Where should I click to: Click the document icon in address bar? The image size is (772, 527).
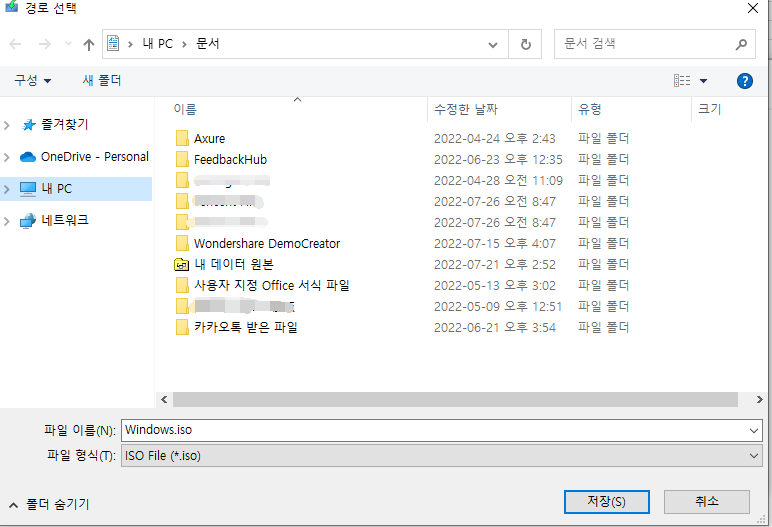pos(113,43)
